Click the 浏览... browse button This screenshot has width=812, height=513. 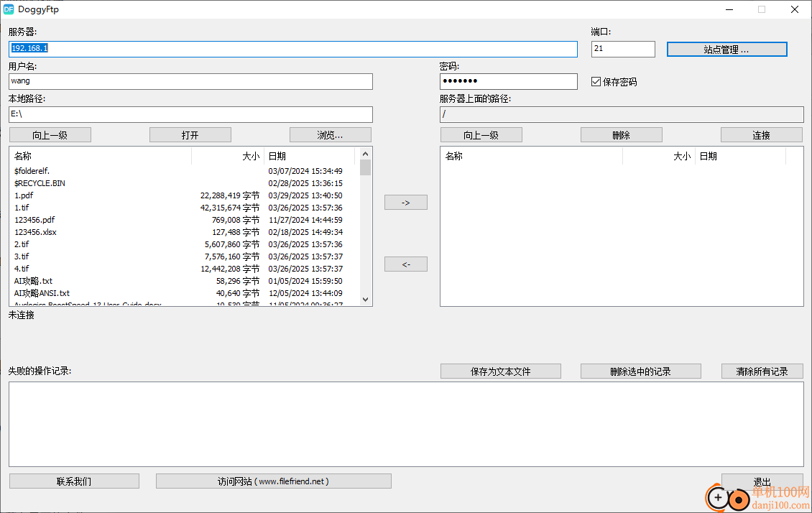point(331,135)
